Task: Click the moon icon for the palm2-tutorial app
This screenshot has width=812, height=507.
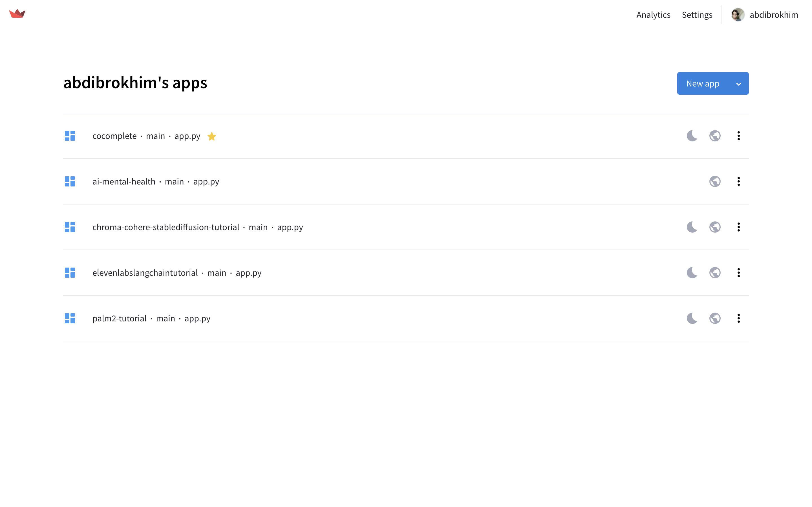Action: [692, 318]
